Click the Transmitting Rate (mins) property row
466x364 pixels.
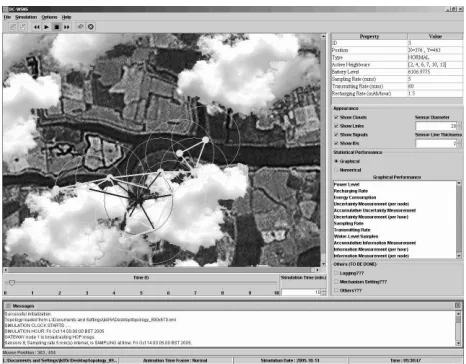397,86
